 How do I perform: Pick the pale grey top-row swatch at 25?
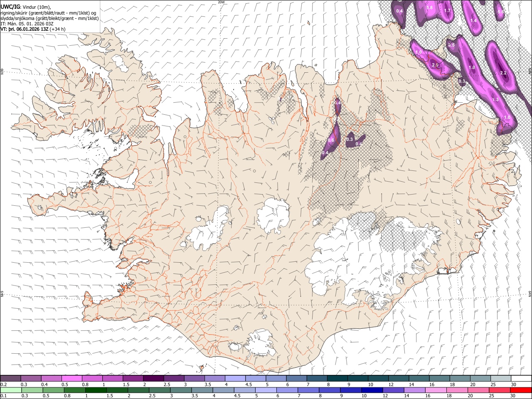(x=501, y=378)
